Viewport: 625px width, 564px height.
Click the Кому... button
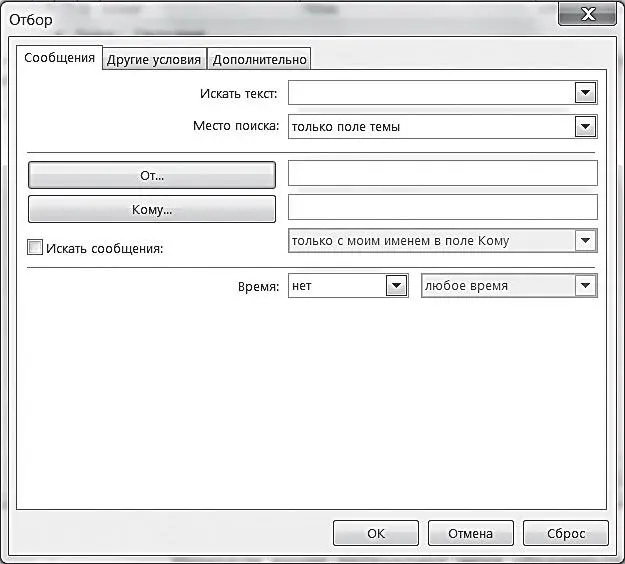152,209
